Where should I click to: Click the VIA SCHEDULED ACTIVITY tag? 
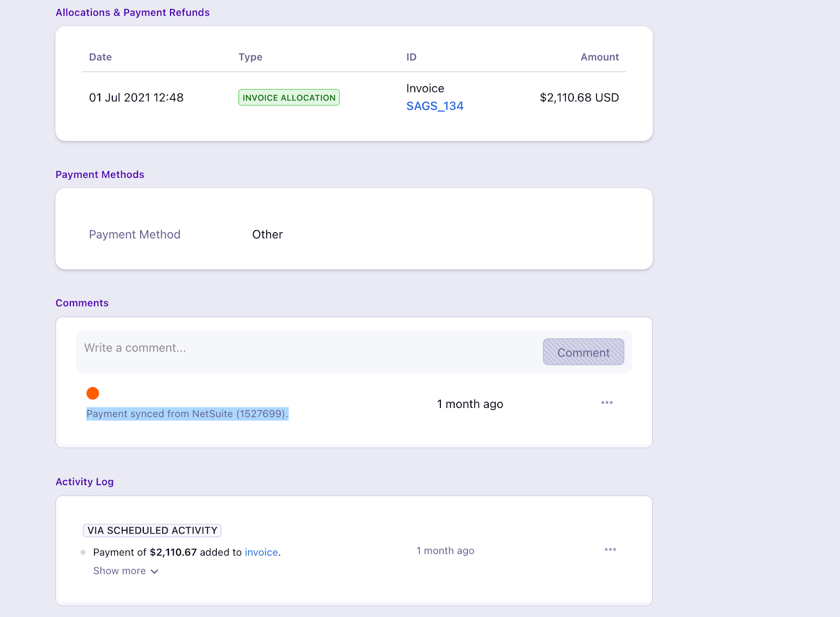pos(152,530)
